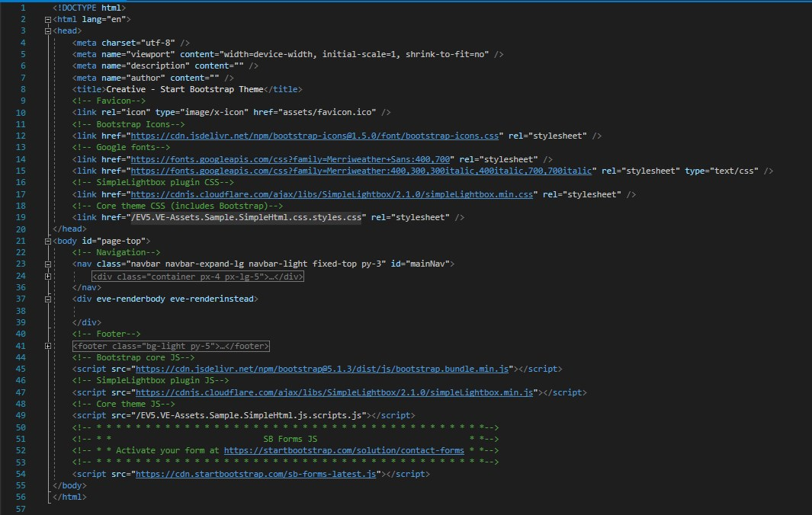Collapse the body id="page-top" block
This screenshot has width=812, height=515.
(47, 242)
